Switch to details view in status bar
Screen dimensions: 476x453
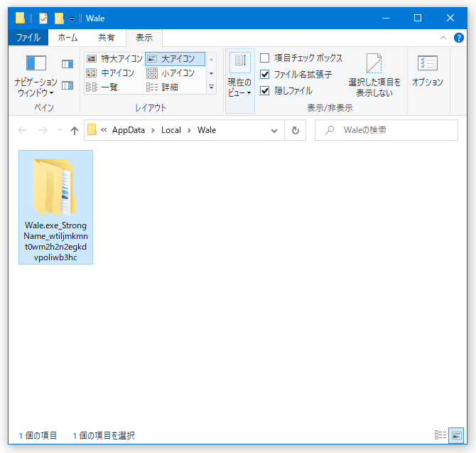[440, 435]
